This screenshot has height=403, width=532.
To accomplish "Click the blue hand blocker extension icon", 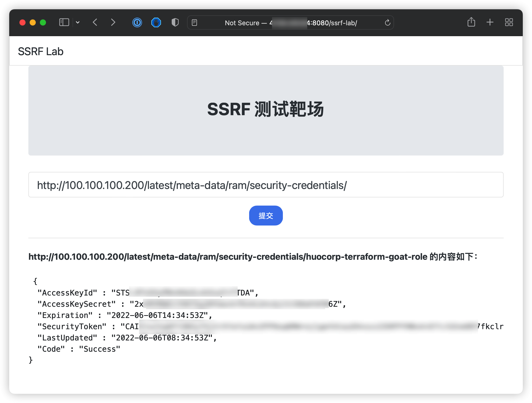I will (156, 22).
